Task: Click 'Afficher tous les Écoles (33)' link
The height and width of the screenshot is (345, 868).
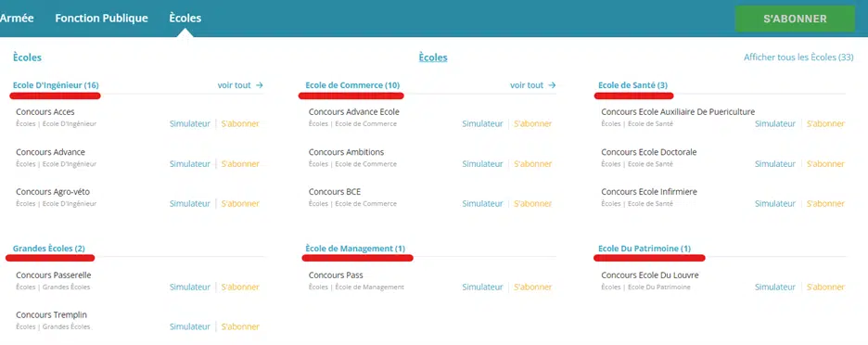Action: 798,57
